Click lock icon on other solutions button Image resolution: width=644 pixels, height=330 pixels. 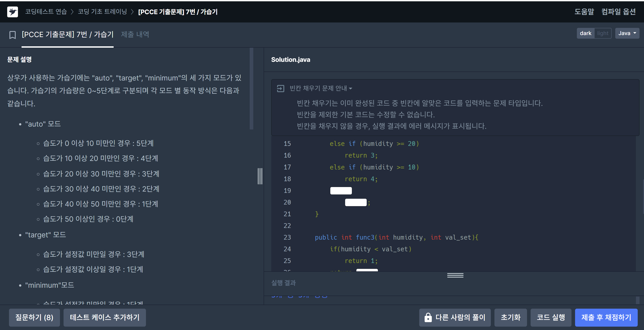428,317
